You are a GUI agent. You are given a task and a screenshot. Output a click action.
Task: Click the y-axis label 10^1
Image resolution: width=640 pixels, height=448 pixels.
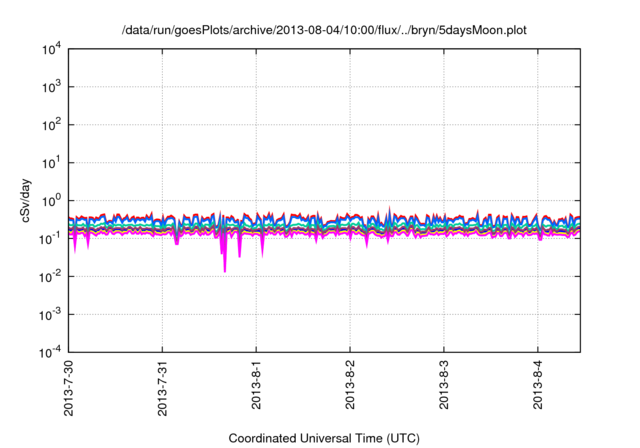(51, 163)
